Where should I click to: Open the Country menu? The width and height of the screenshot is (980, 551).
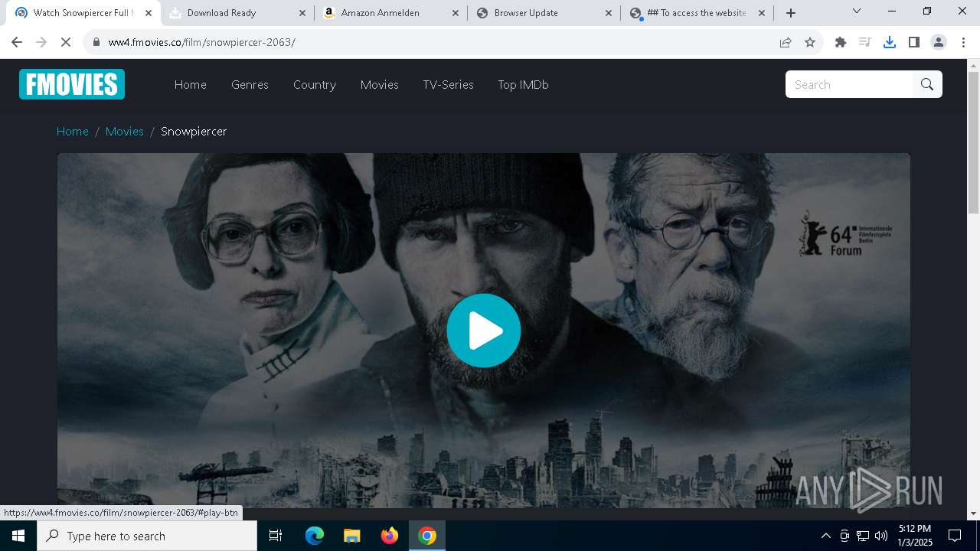pos(315,85)
